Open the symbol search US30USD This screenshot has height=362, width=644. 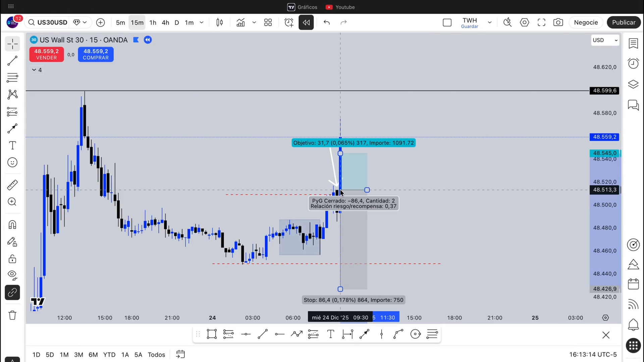(x=48, y=22)
